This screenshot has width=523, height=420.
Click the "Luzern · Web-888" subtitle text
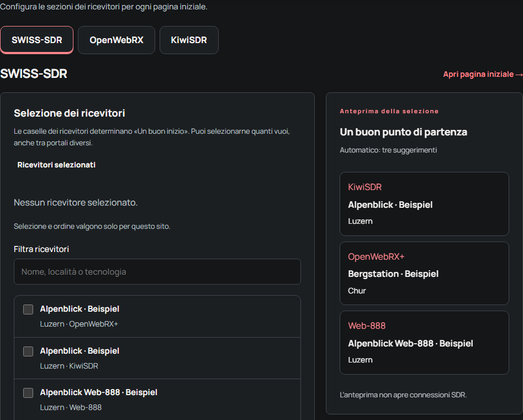pos(71,407)
